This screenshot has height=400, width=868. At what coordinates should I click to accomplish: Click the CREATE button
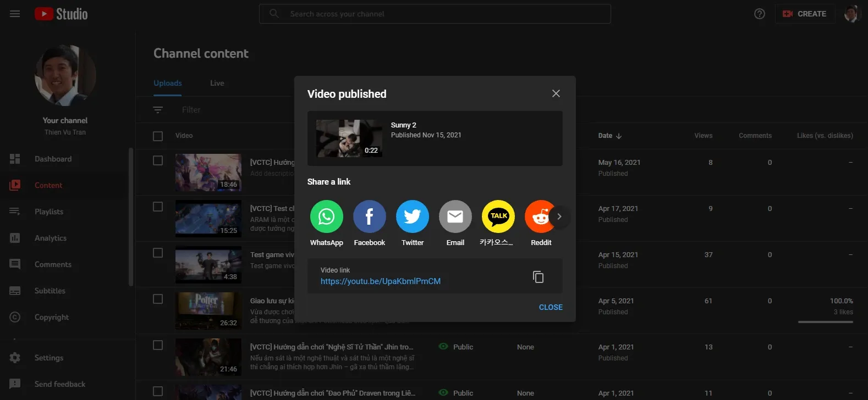click(805, 14)
